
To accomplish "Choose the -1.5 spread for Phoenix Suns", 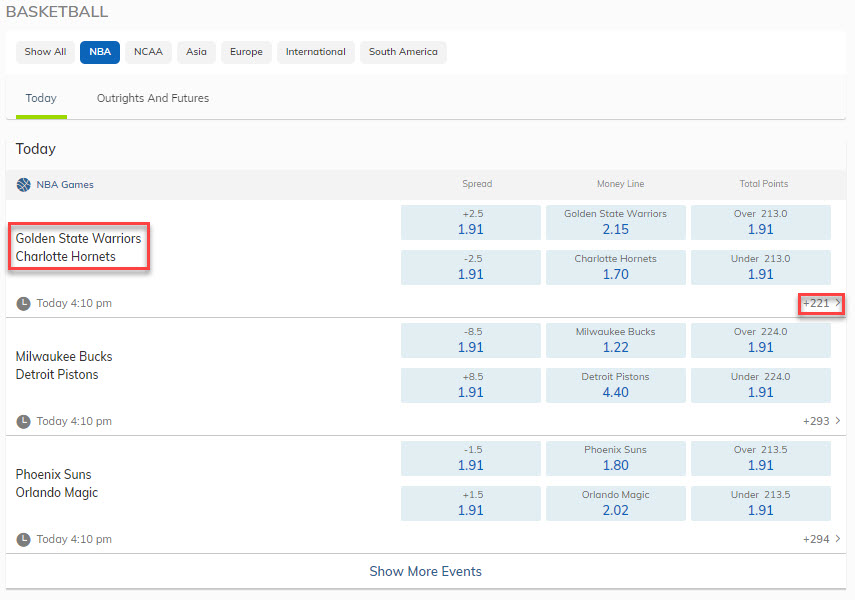I will (x=470, y=458).
